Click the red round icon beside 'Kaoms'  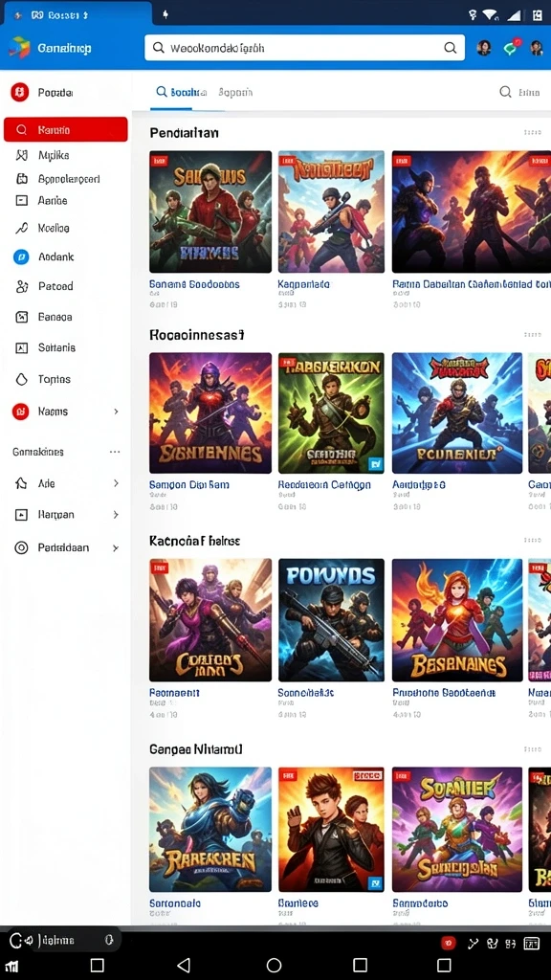coord(21,412)
